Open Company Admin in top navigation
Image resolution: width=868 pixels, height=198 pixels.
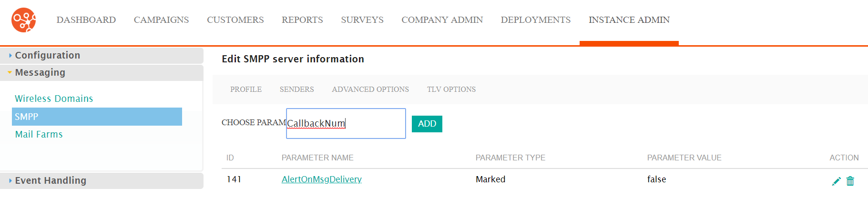[x=442, y=20]
